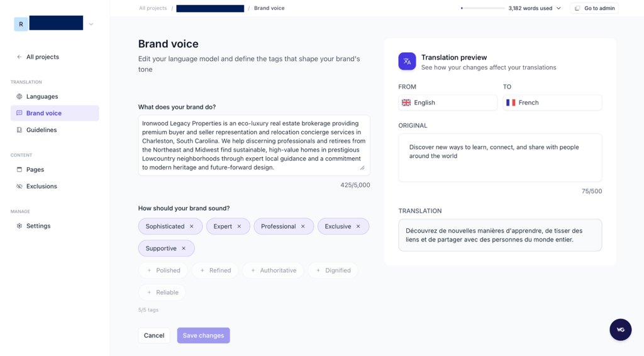Click the back arrow beside All projects

(19, 57)
